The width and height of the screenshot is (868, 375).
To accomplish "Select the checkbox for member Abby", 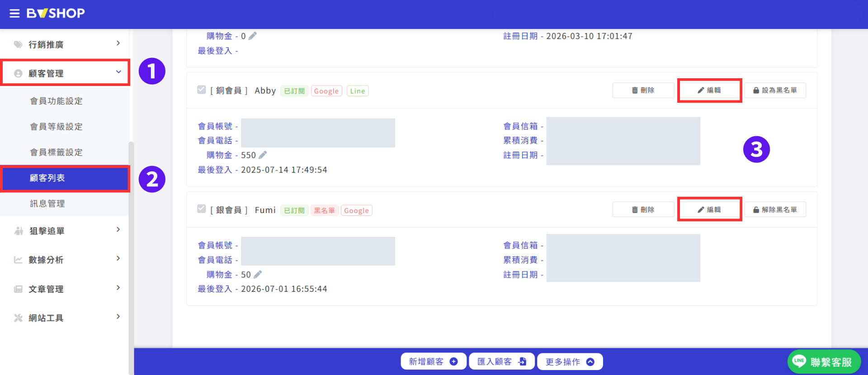I will point(202,90).
